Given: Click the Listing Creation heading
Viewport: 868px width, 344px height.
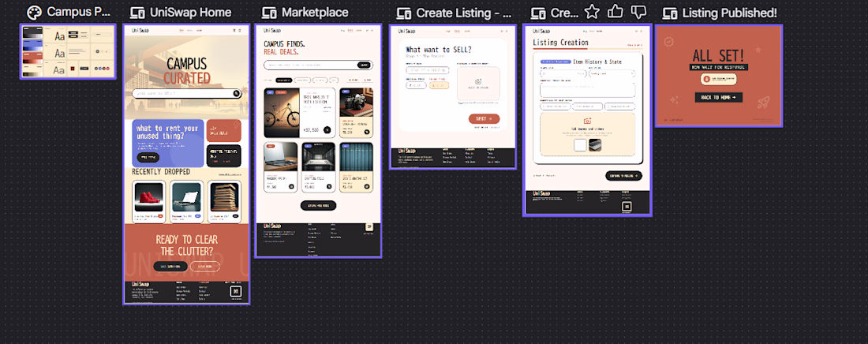Looking at the screenshot, I should coord(560,42).
